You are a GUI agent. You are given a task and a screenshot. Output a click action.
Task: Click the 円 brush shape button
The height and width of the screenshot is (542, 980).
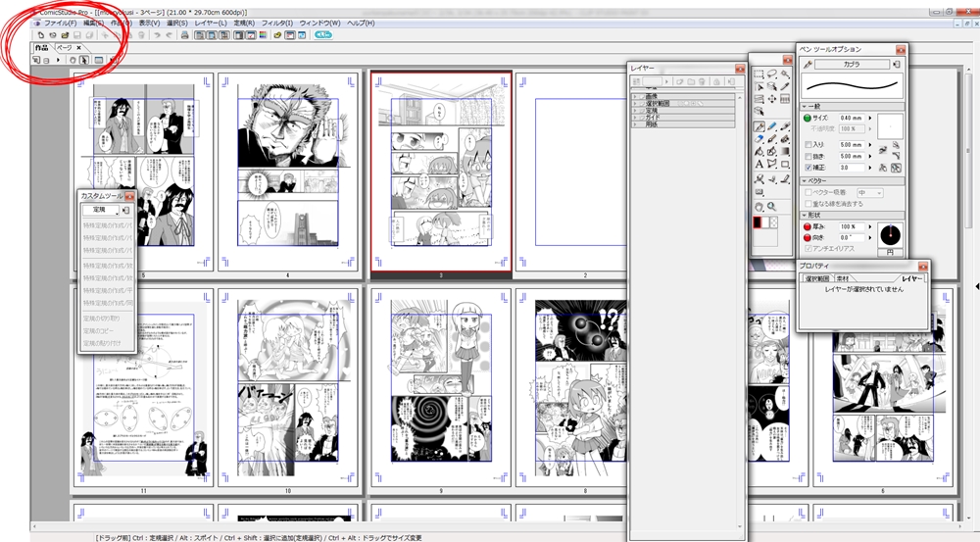(890, 252)
